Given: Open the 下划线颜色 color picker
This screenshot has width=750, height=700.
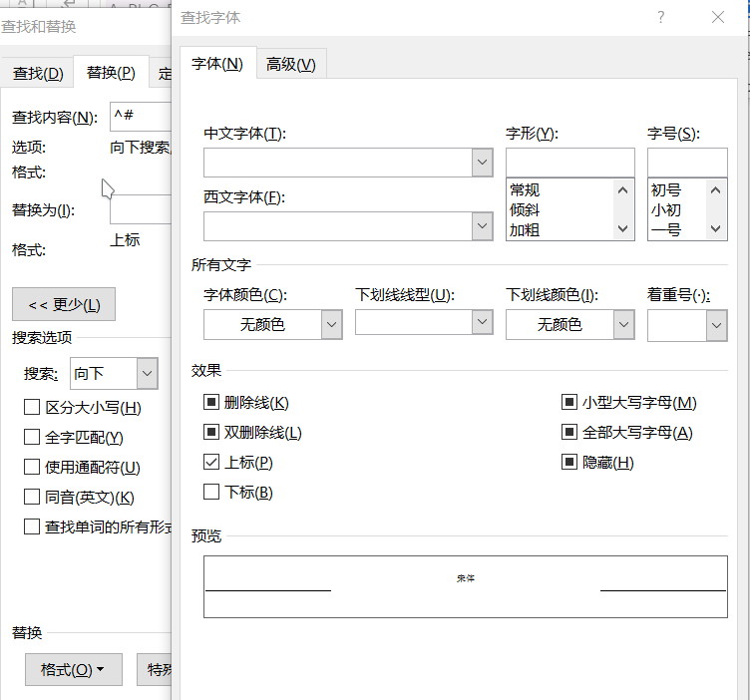Looking at the screenshot, I should tap(623, 325).
